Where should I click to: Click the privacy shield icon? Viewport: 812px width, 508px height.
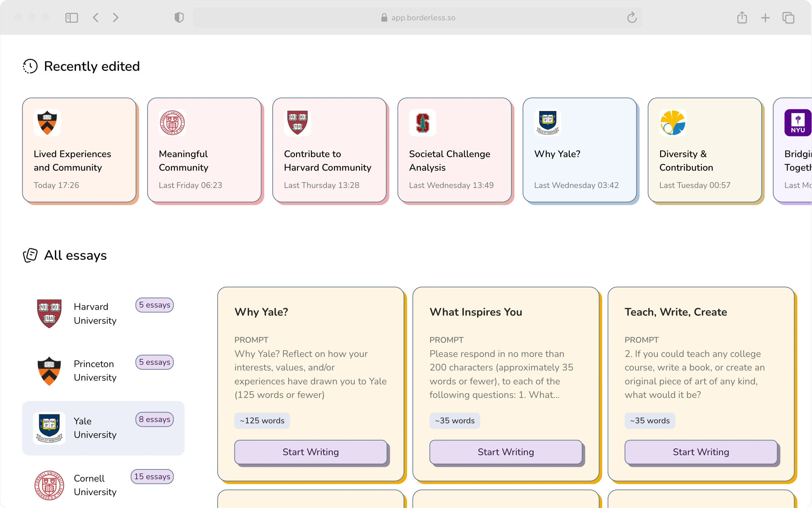click(179, 18)
